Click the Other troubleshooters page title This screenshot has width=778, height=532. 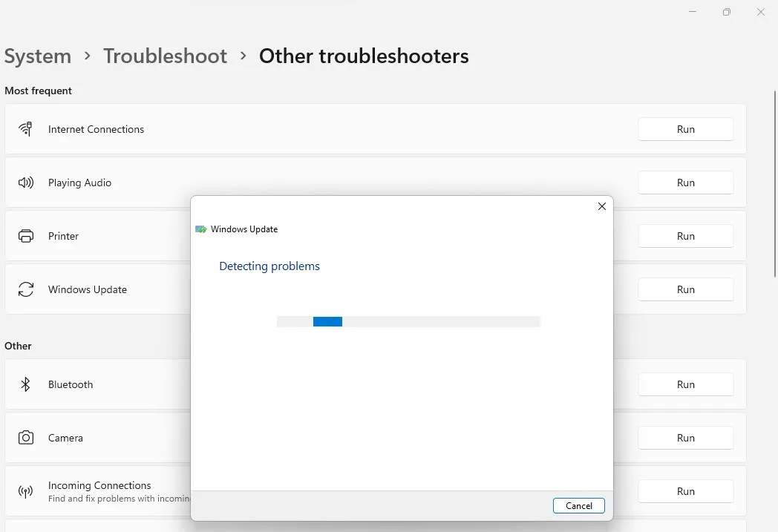click(364, 56)
